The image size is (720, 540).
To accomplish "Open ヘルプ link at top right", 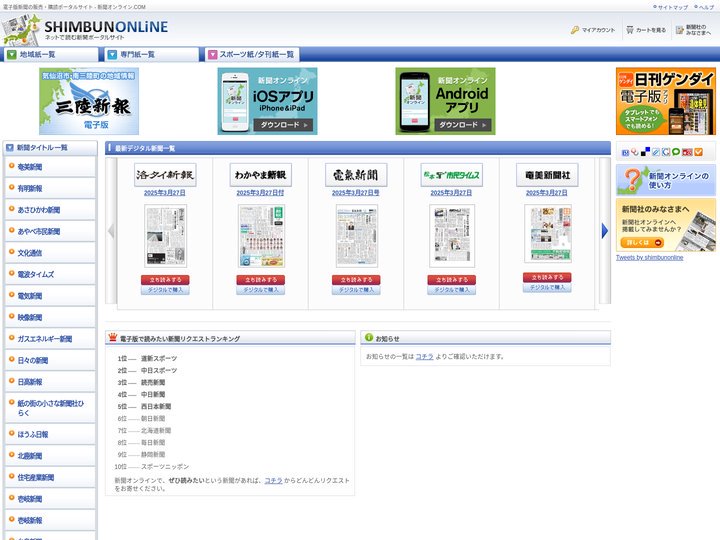I will point(704,7).
